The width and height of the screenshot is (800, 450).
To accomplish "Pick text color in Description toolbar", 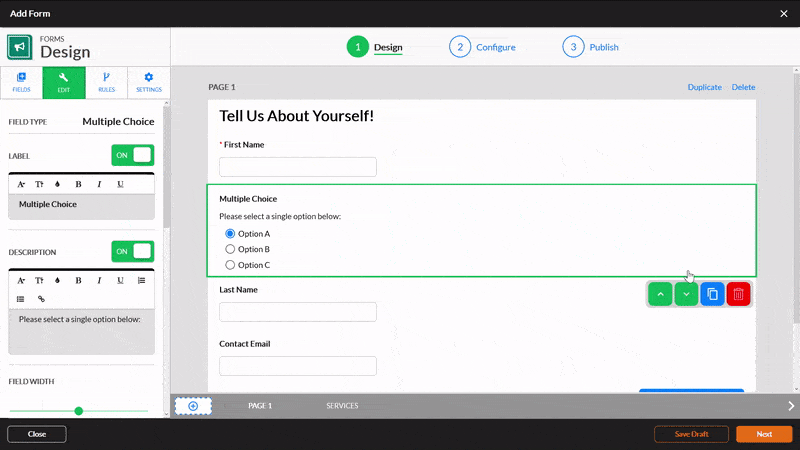I will pos(57,280).
